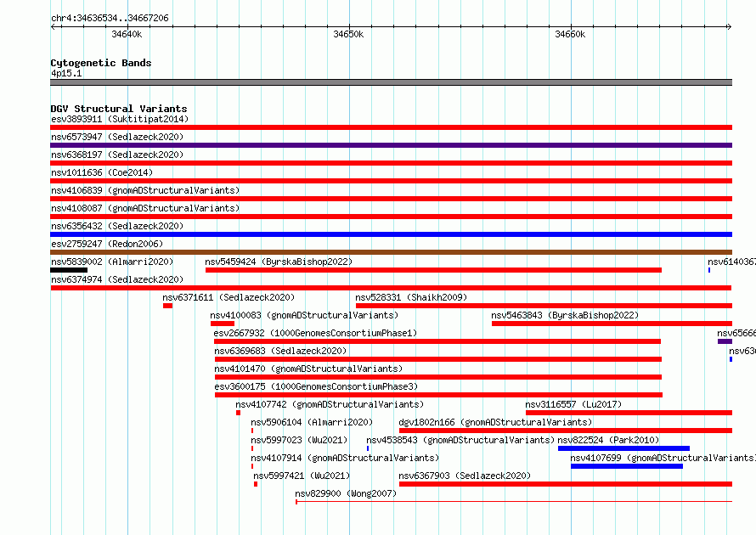Click the nsv3116557 (Lu2017) label
The image size is (756, 535).
[x=573, y=404]
